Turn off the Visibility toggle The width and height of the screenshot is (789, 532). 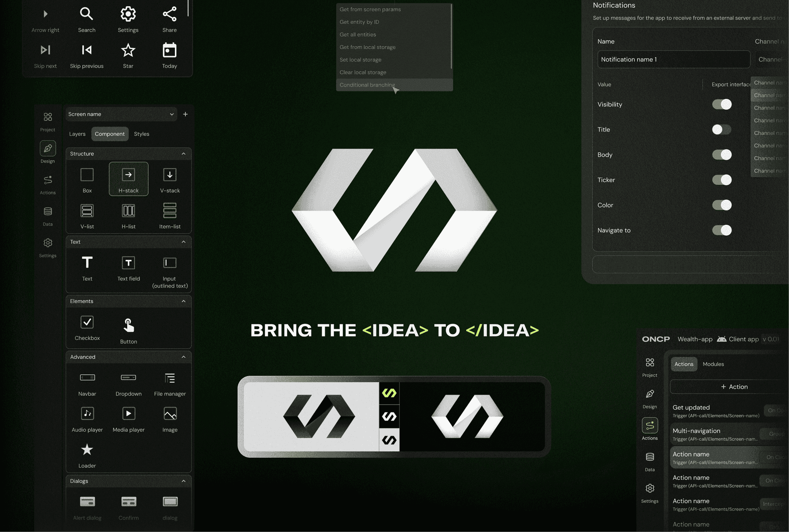(722, 104)
